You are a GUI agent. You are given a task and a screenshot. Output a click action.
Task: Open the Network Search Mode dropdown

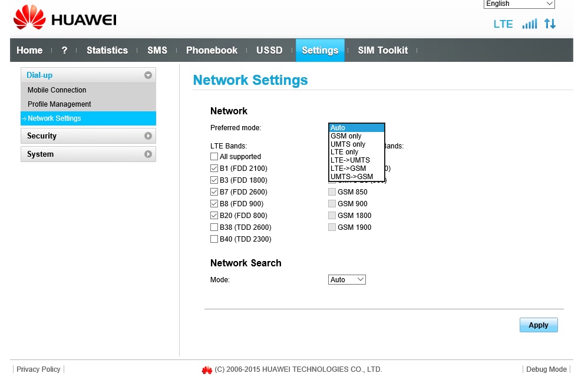[x=346, y=280]
